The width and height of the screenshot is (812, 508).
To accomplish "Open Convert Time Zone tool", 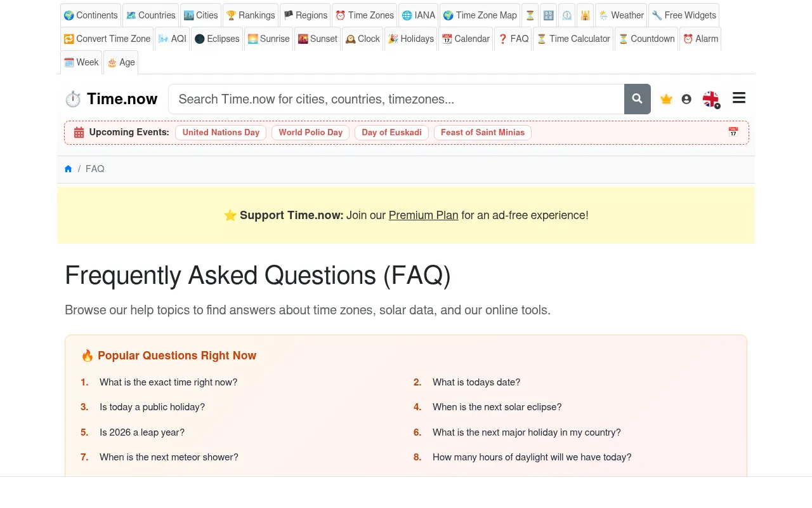I will point(107,39).
